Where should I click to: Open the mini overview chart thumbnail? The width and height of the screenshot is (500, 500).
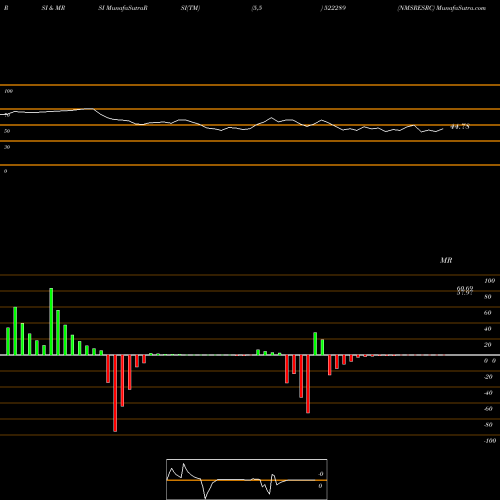click(x=247, y=479)
